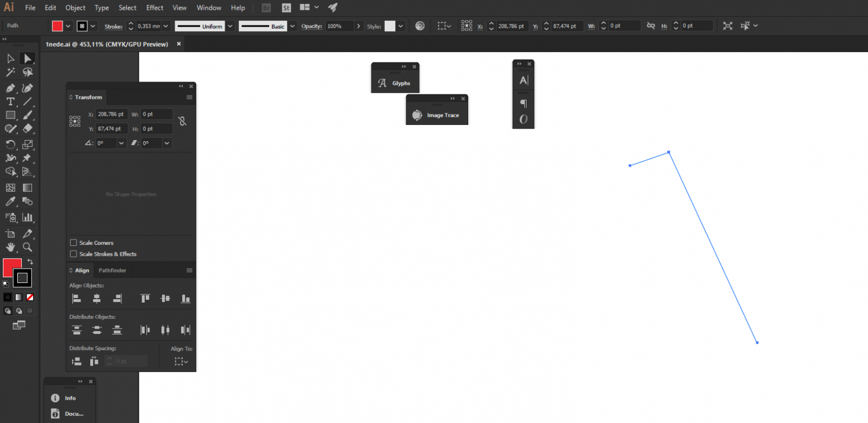Viewport: 868px width, 423px height.
Task: Reset to default fill and stroke
Action: pos(6,284)
